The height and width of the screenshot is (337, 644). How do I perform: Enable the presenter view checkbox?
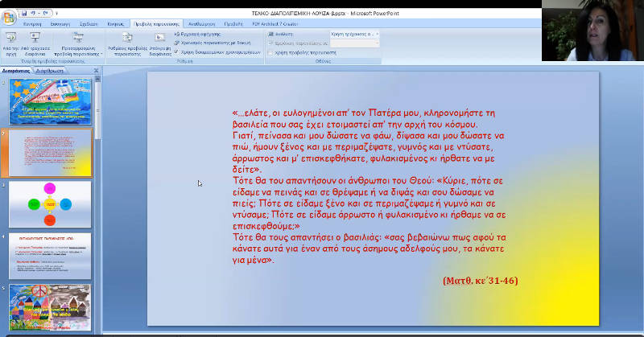[x=271, y=51]
